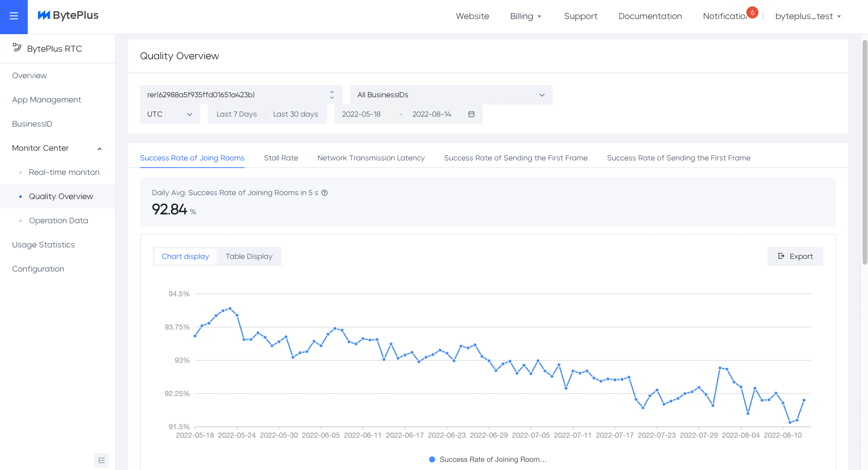Open the All BusinessIDs dropdown
This screenshot has height=470, width=868.
pyautogui.click(x=451, y=95)
